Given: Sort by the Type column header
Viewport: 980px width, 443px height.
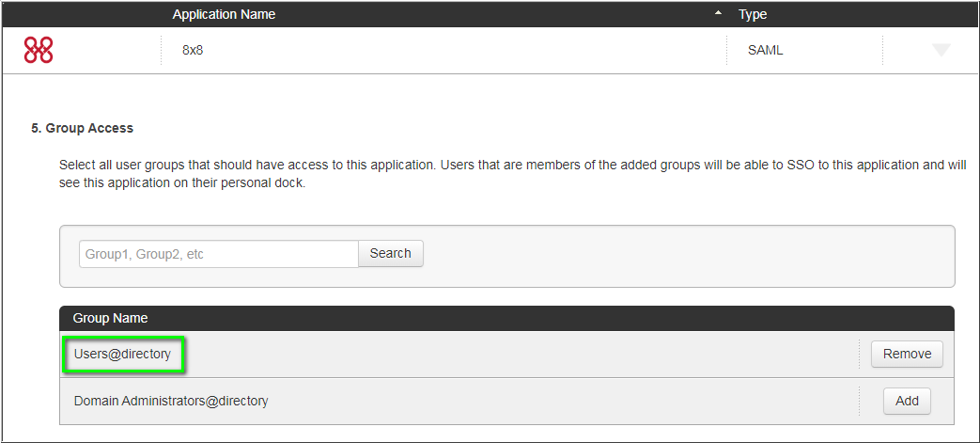Looking at the screenshot, I should click(x=753, y=14).
